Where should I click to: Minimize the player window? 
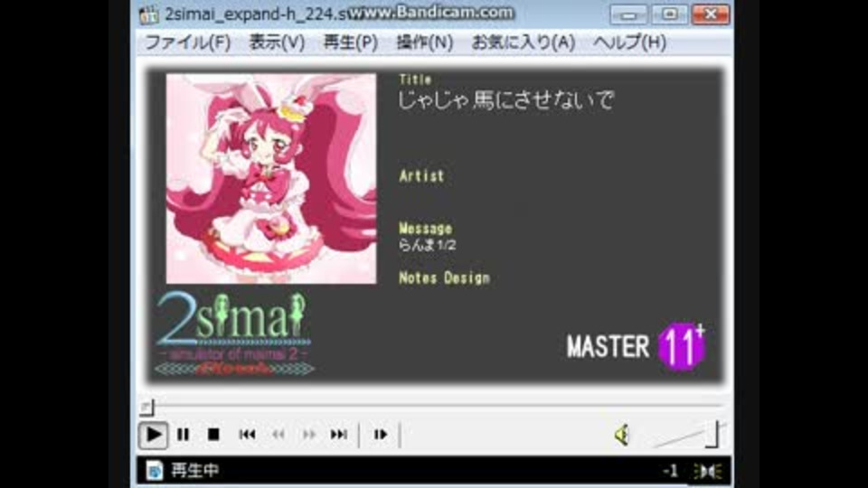click(628, 14)
